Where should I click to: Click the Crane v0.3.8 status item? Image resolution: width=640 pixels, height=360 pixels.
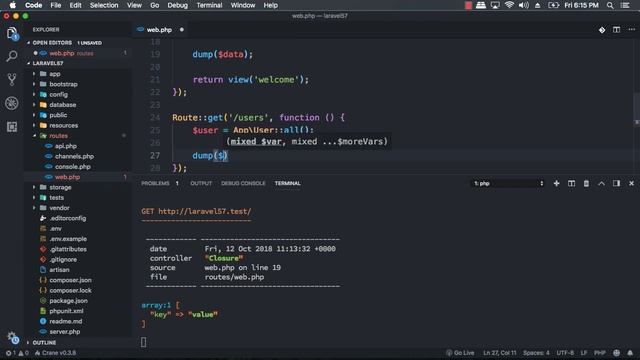click(x=55, y=353)
